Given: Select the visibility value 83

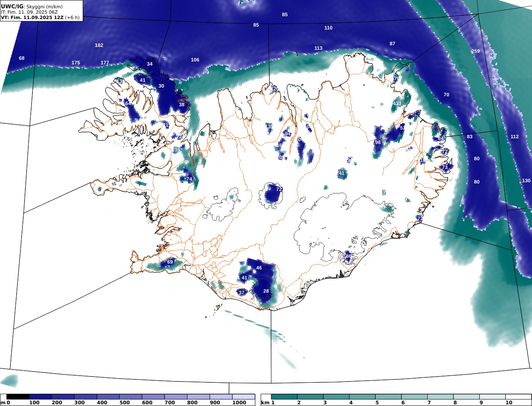Looking at the screenshot, I should pyautogui.click(x=470, y=137).
